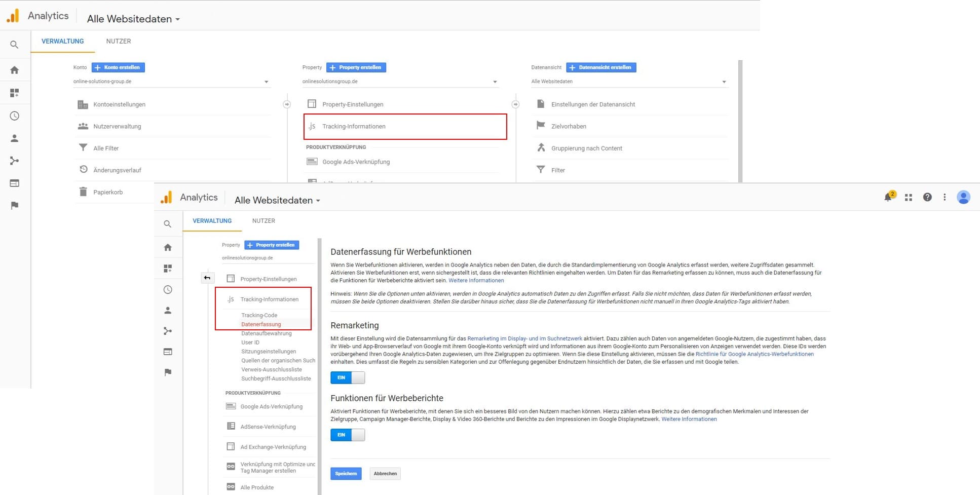Viewport: 980px width, 495px height.
Task: Click the Analytics logo in the top window
Action: (13, 16)
